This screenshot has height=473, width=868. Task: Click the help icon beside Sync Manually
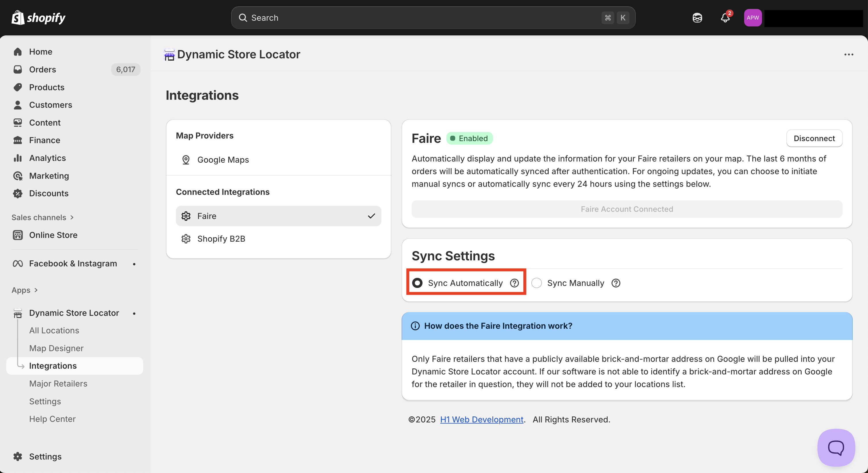click(x=616, y=283)
